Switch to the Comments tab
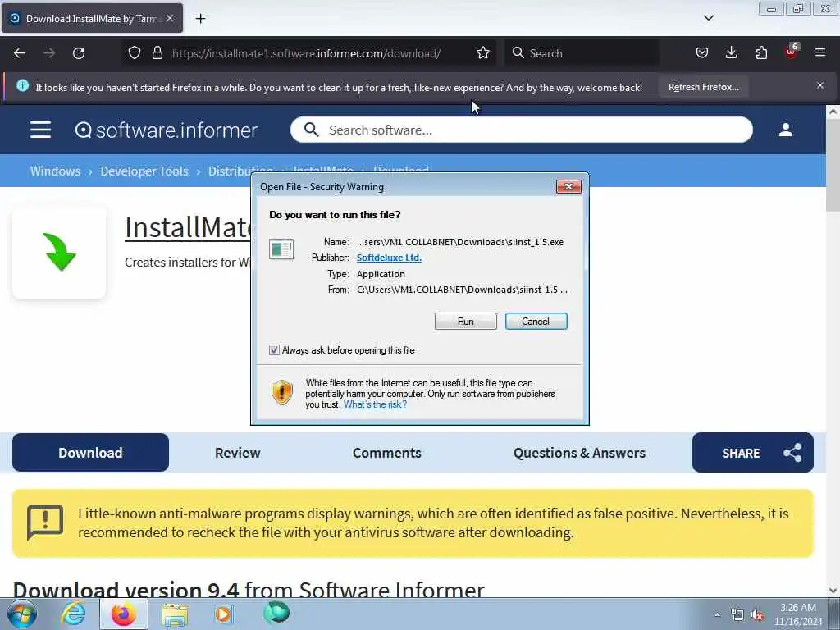This screenshot has width=840, height=630. pyautogui.click(x=387, y=453)
